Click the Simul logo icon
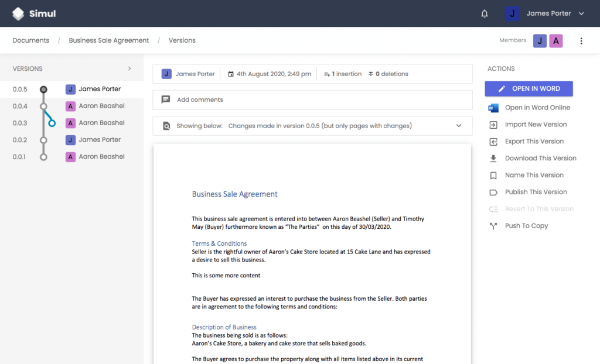The width and height of the screenshot is (600, 364). click(x=19, y=13)
